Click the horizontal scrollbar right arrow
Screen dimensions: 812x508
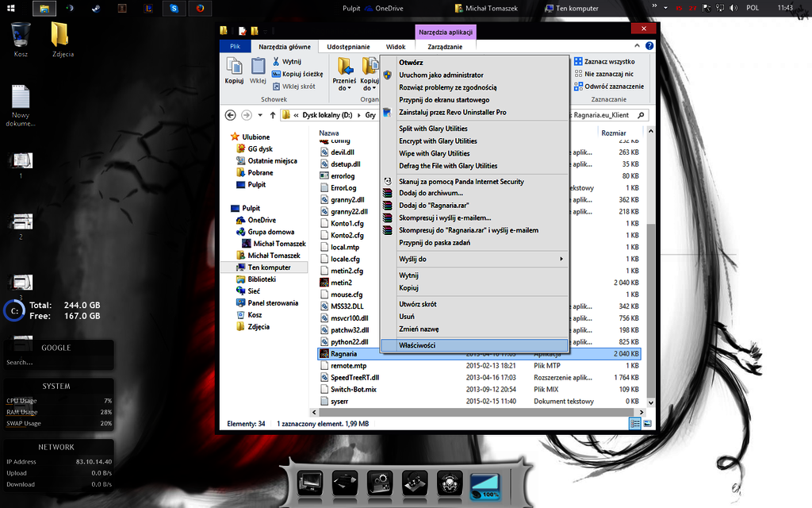pyautogui.click(x=642, y=412)
